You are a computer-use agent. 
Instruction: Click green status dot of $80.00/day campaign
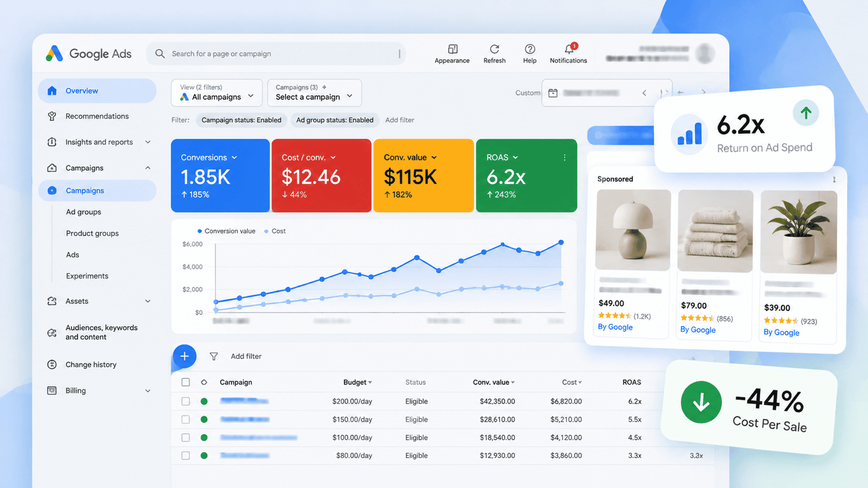click(x=204, y=455)
